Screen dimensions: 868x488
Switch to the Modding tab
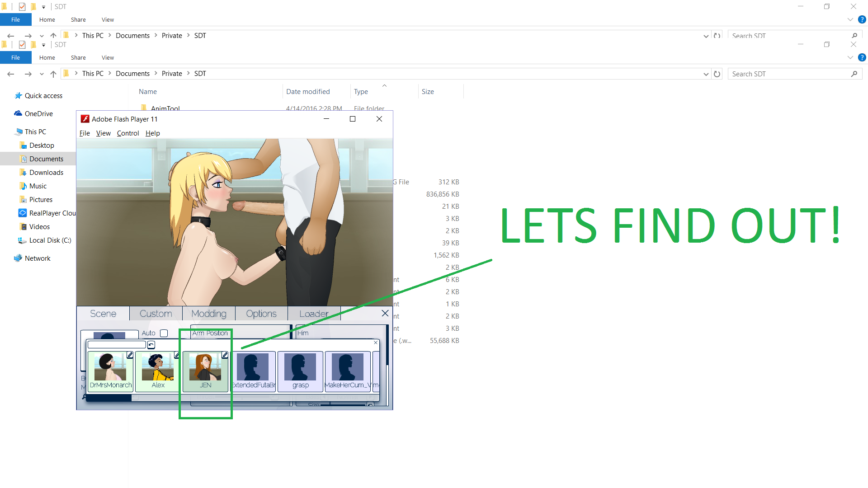click(208, 314)
